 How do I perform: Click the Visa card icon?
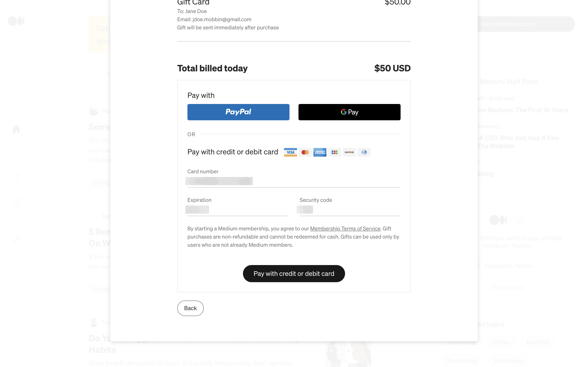pos(290,152)
